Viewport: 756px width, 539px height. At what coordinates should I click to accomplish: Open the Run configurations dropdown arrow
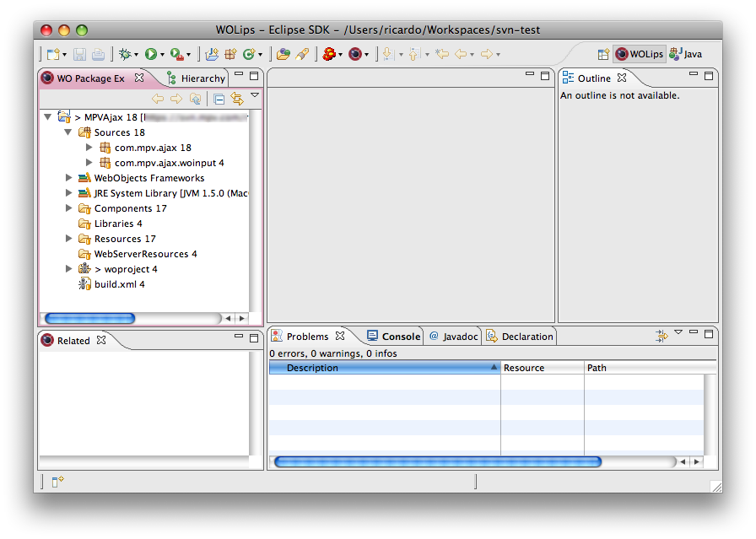(x=162, y=55)
